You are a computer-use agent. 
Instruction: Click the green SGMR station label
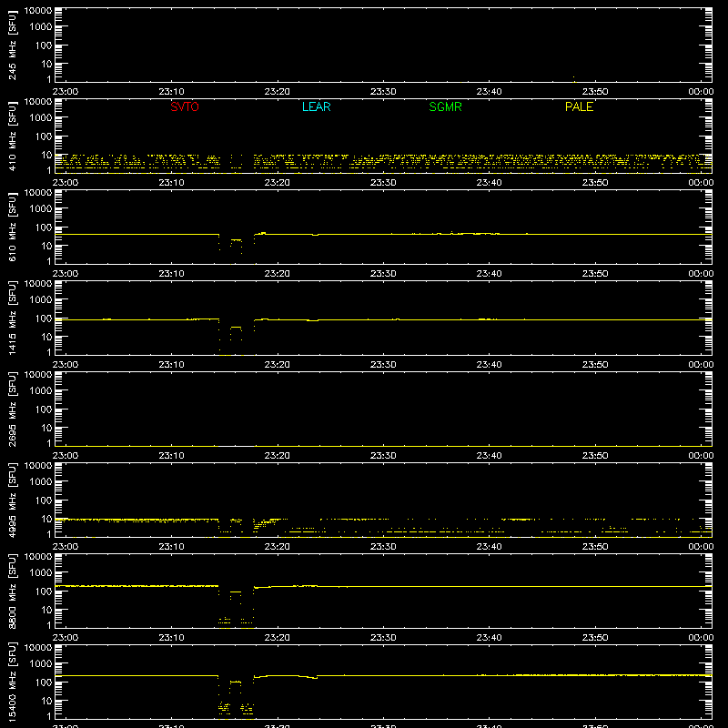(x=445, y=106)
